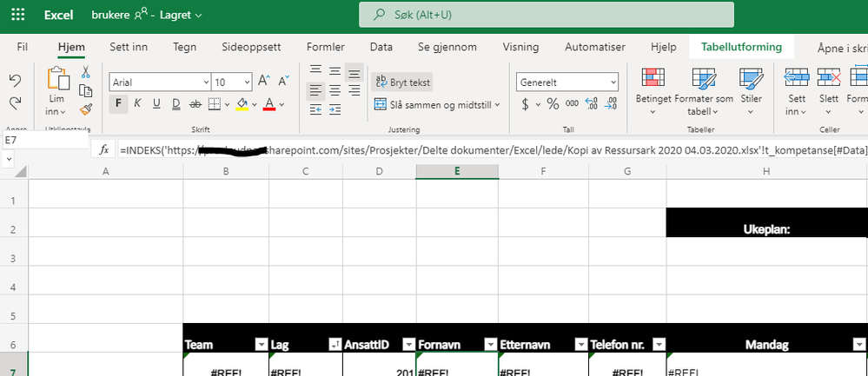This screenshot has width=868, height=376.
Task: Toggle italic K formatting
Action: click(x=137, y=103)
